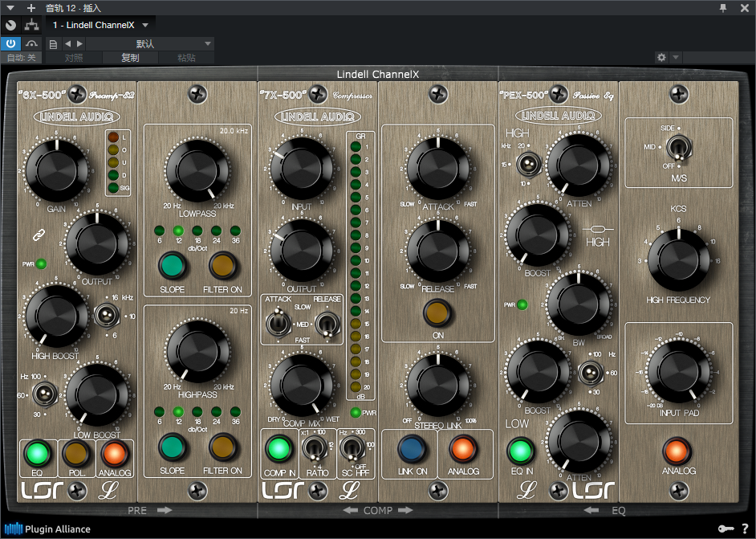The width and height of the screenshot is (756, 539).
Task: Toggle the compressor ANALOG button
Action: (463, 448)
